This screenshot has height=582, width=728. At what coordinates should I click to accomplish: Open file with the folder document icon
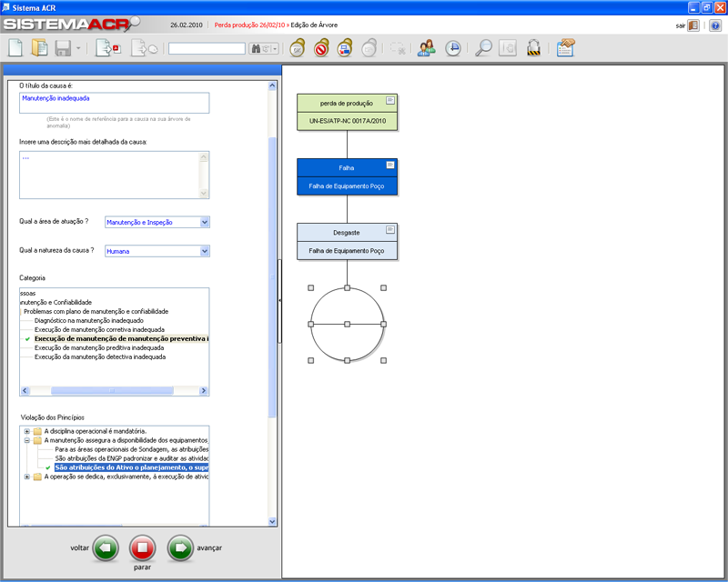(39, 48)
